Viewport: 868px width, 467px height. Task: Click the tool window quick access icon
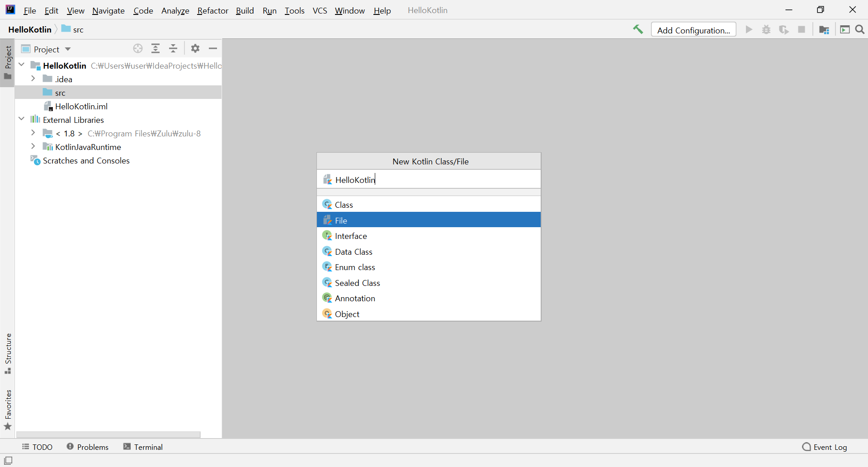coord(8,460)
